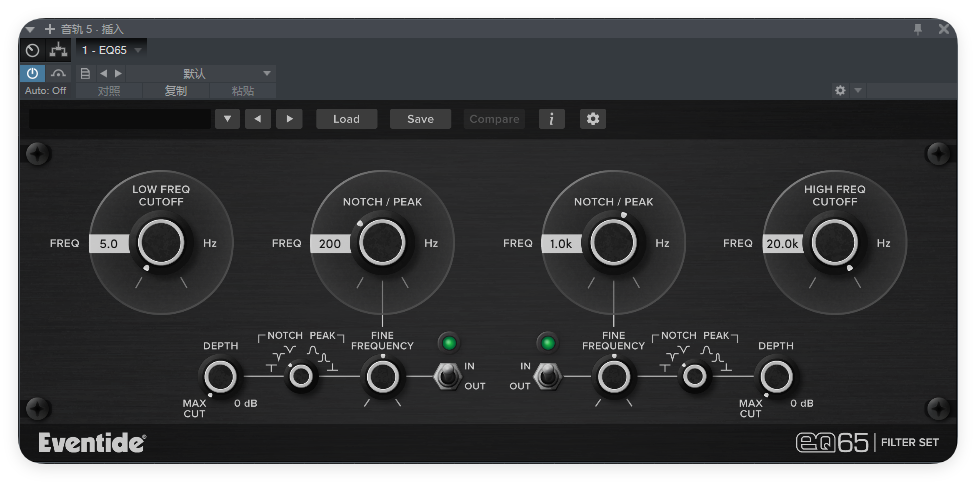Click the High Freq Cutoff knob
The height and width of the screenshot is (482, 976).
pyautogui.click(x=835, y=243)
